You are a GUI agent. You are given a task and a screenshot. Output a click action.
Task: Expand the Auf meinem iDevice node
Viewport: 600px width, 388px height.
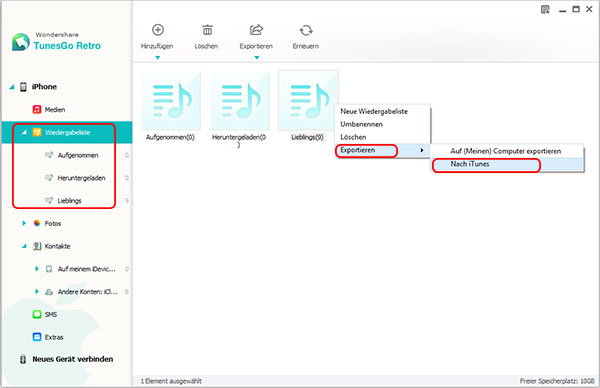pyautogui.click(x=37, y=269)
